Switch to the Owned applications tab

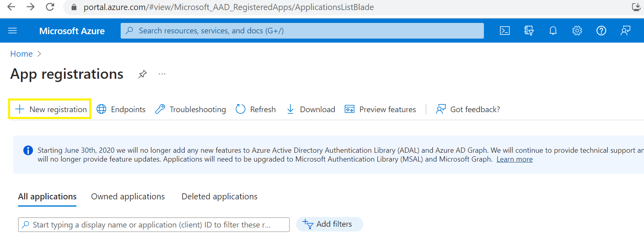point(128,197)
